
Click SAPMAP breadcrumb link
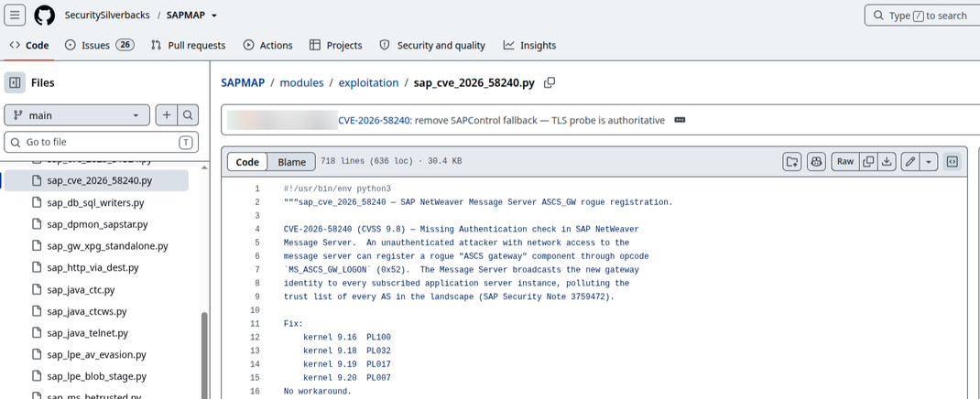pos(243,82)
